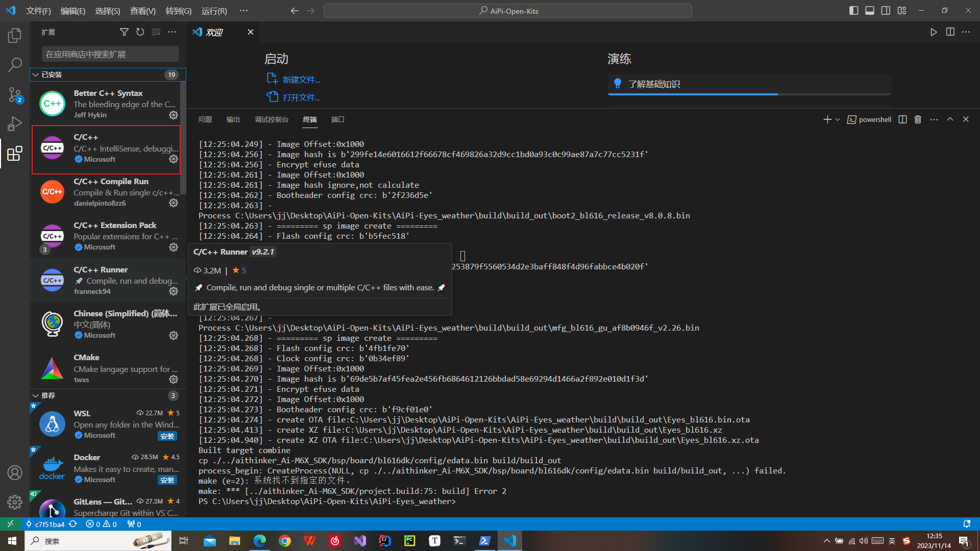The height and width of the screenshot is (551, 980).
Task: Open Better C++ Syntax manage gear
Action: (174, 115)
